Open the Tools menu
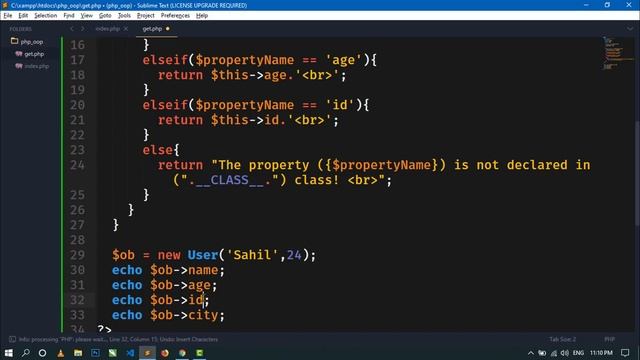Screen dimensions: 640x360 [124, 16]
